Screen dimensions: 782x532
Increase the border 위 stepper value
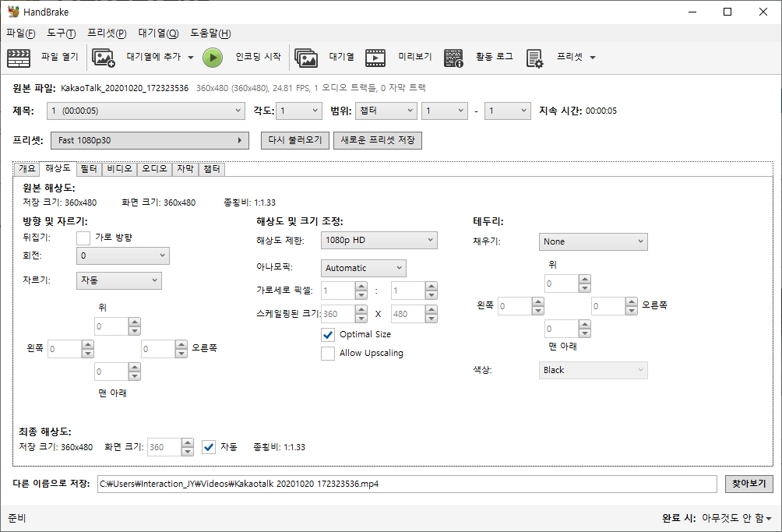[584, 279]
